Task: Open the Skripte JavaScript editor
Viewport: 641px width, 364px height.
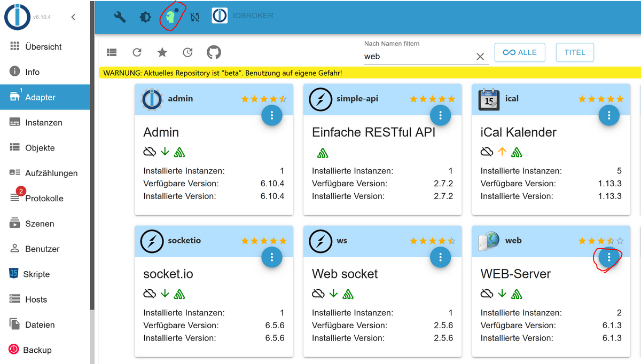Action: point(45,274)
